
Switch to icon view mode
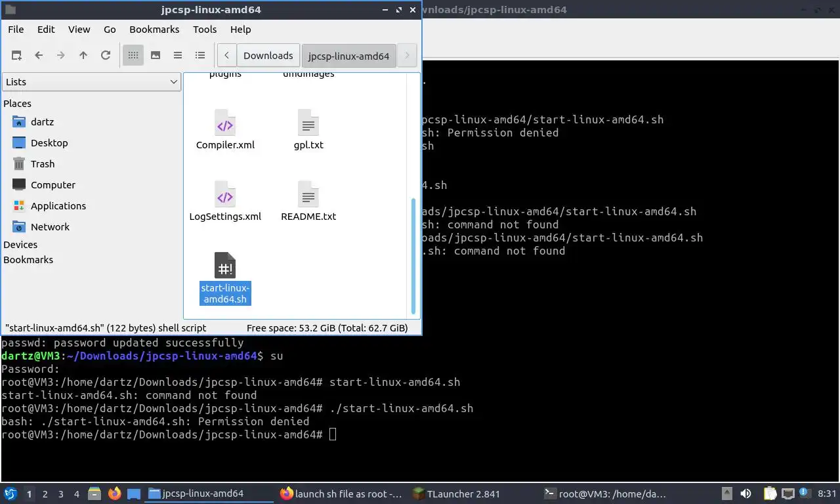coord(133,56)
